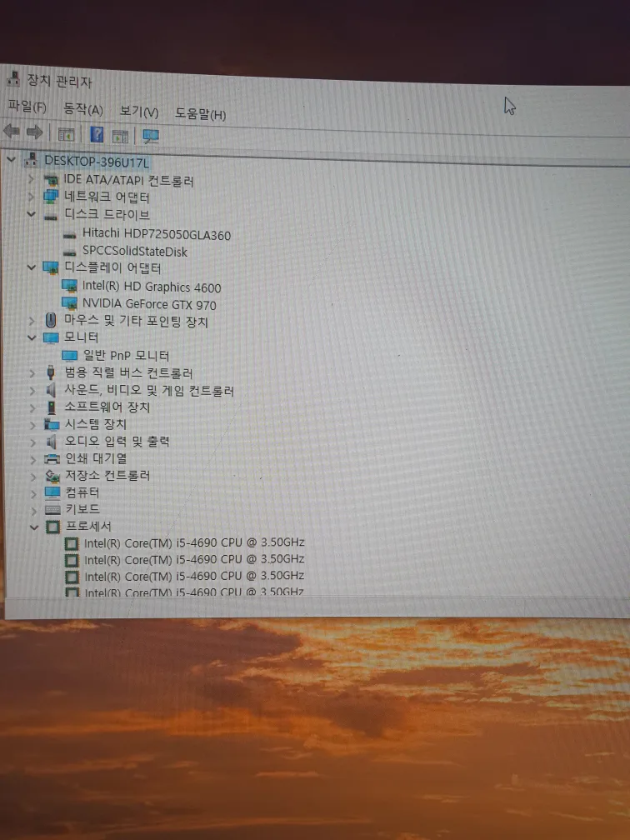Expand the 오디오 입력 및 출력 category
The image size is (630, 840).
pyautogui.click(x=33, y=442)
